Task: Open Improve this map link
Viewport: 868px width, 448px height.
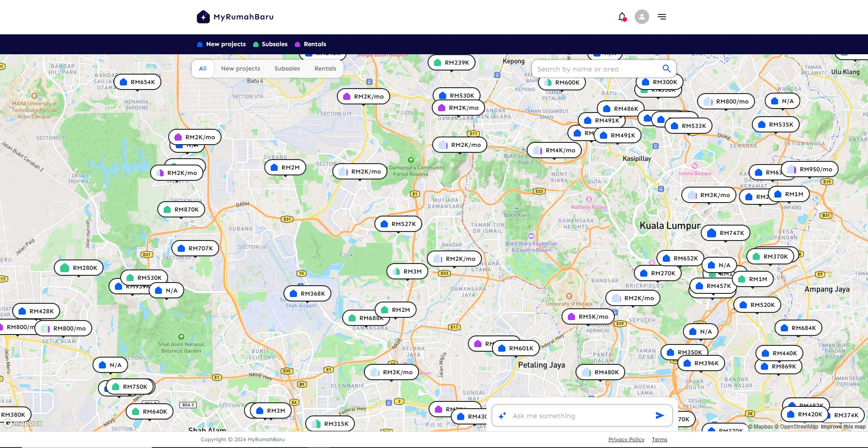Action: (x=843, y=427)
